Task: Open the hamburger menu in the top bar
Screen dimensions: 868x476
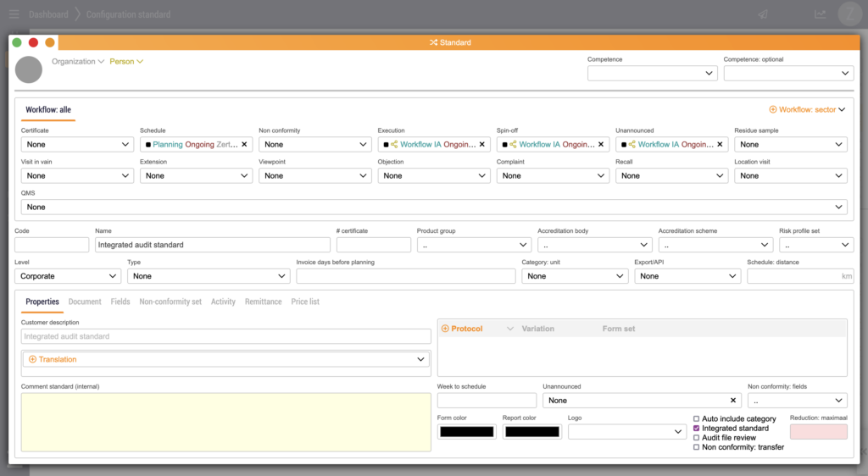Action: coord(14,14)
